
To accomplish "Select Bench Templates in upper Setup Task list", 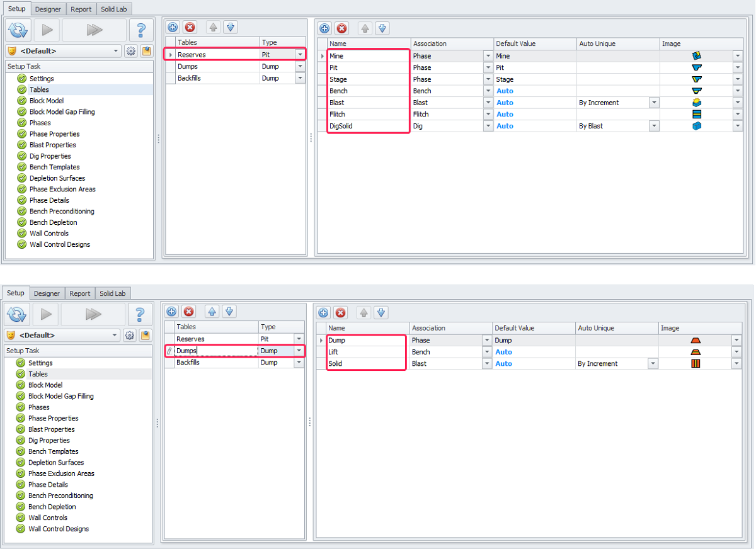I will pos(55,167).
